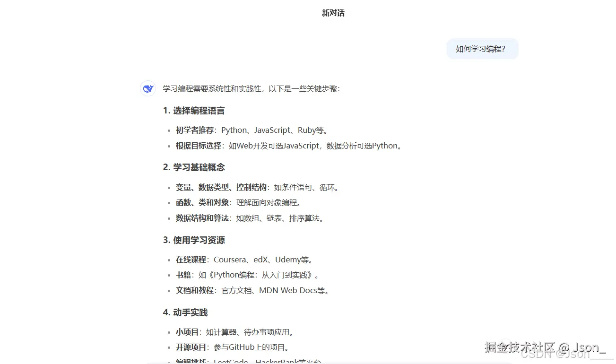Click the user message bubble 如何学习编程？
Screen dimensions: 616x364
[482, 49]
